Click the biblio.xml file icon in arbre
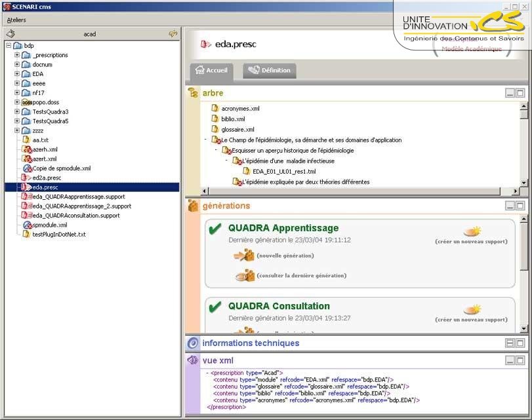This screenshot has width=532, height=420. (215, 119)
